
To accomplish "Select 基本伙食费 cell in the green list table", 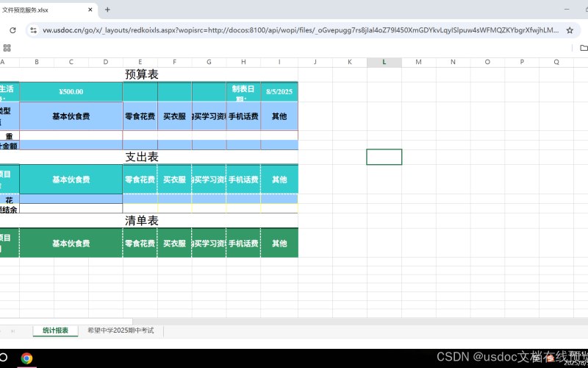I will [x=71, y=244].
